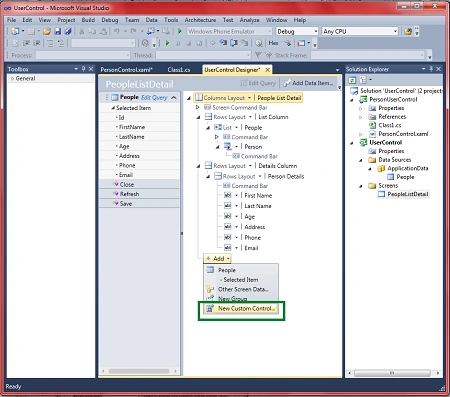Click the icon right of Any CPU

pyautogui.click(x=408, y=31)
